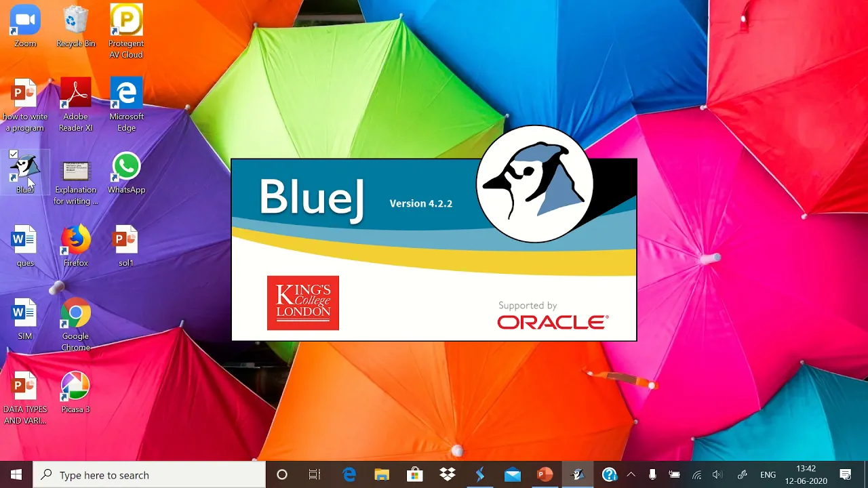868x488 pixels.
Task: Select the BlueJ desktop shortcut
Action: point(25,173)
